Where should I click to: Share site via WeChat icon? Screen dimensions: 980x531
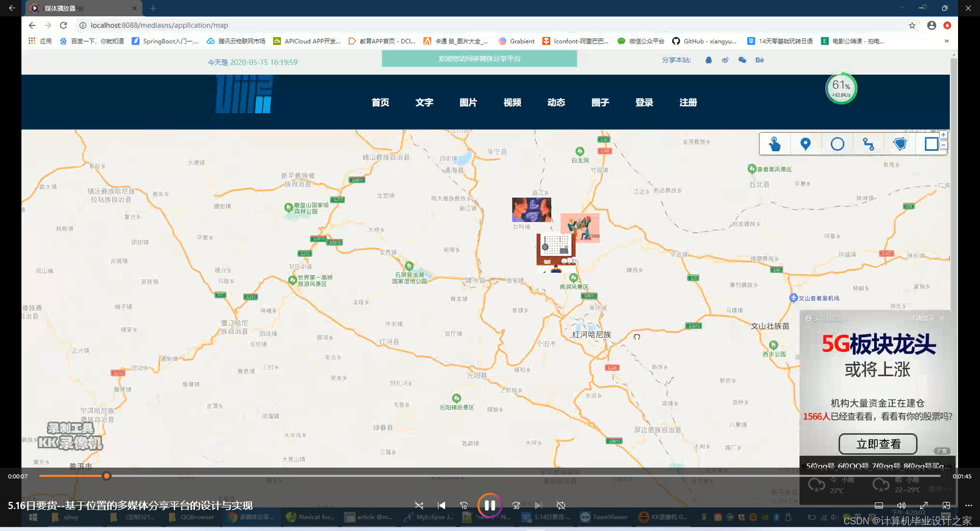coord(742,60)
